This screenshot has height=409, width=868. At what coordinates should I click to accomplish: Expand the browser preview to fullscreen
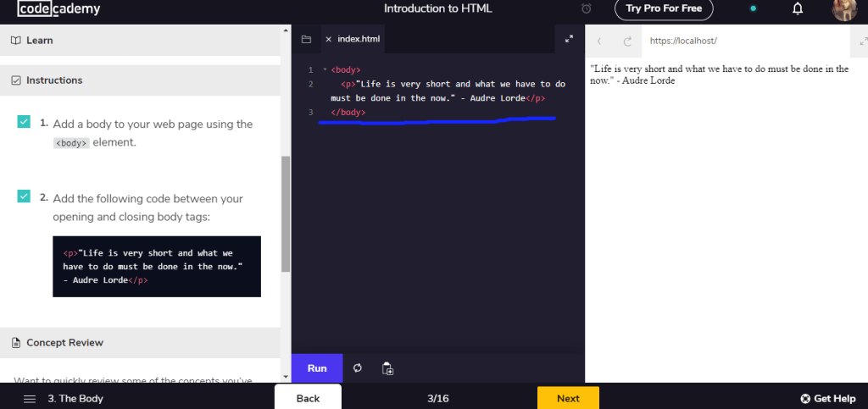pos(863,40)
